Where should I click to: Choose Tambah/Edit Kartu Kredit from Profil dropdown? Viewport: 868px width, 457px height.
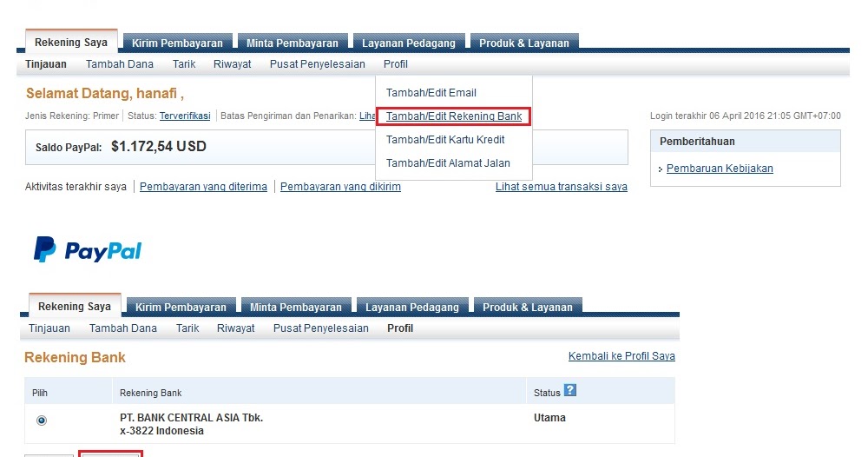445,140
